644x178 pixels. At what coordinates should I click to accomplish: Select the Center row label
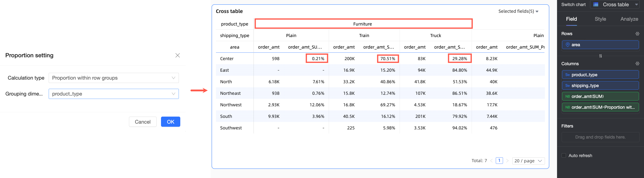click(x=227, y=59)
